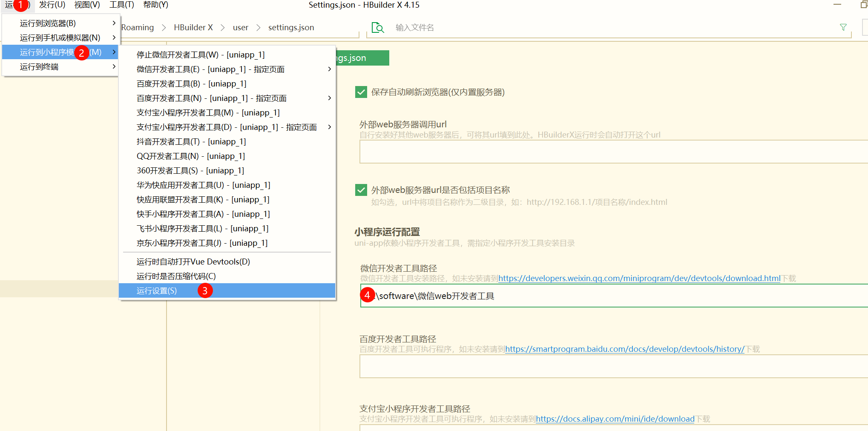Expand the 运行到手机或模拟器(N) submenu arrow
This screenshot has width=868, height=431.
114,37
